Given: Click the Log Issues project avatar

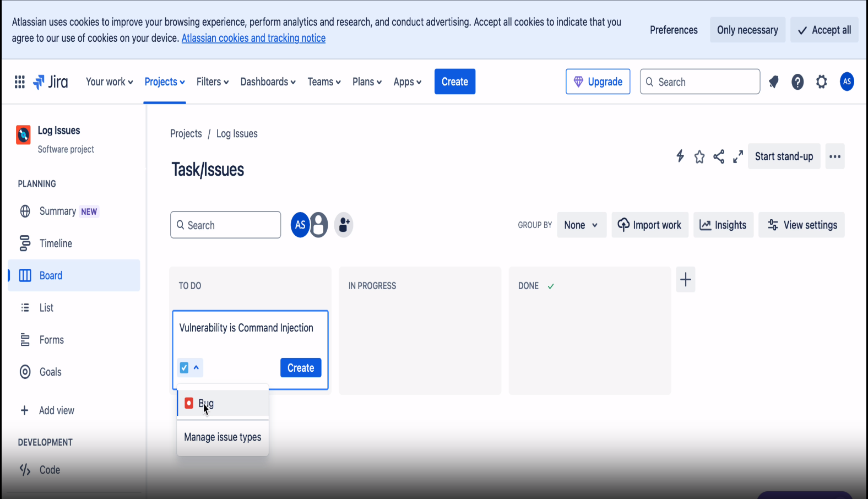Looking at the screenshot, I should [23, 134].
